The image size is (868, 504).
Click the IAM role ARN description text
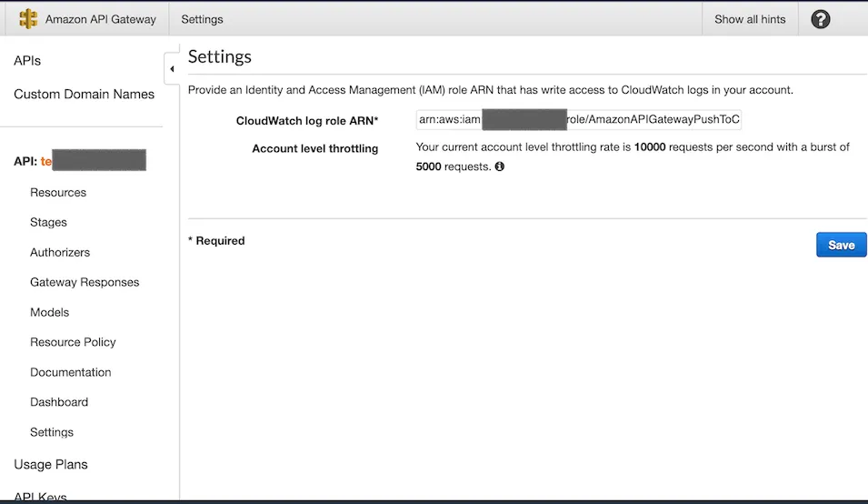pyautogui.click(x=491, y=90)
